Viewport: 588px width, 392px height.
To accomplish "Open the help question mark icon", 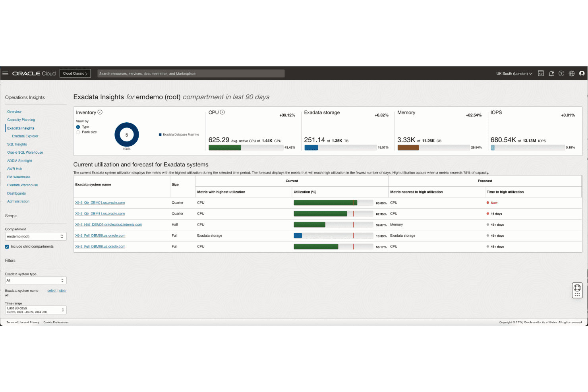I will tap(561, 73).
